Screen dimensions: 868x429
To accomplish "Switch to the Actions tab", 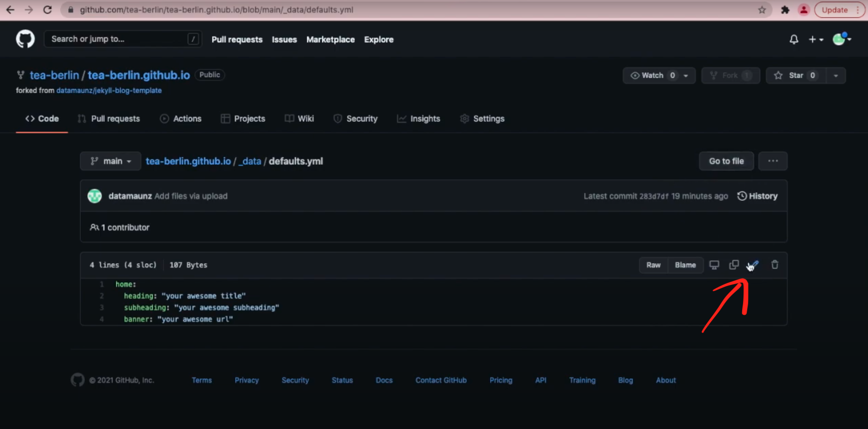I will pyautogui.click(x=180, y=119).
